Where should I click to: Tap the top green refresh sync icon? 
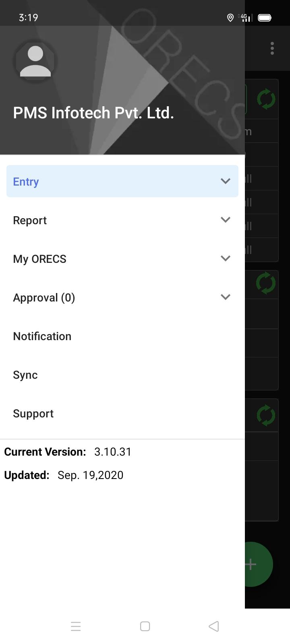[266, 99]
